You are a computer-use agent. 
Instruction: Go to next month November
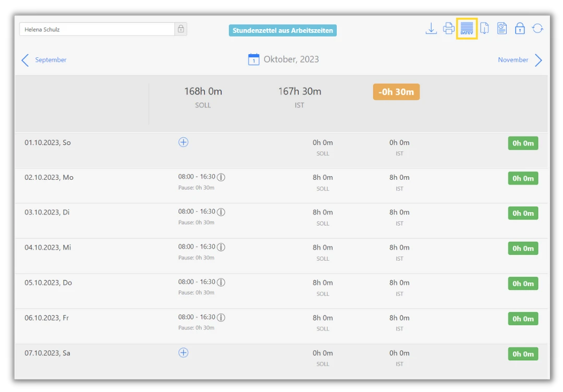520,60
